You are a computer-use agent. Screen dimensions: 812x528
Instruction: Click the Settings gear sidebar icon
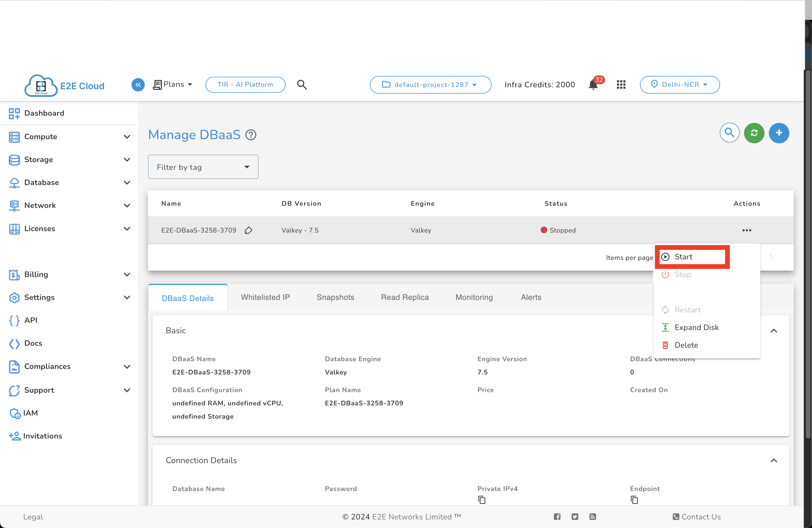(14, 297)
